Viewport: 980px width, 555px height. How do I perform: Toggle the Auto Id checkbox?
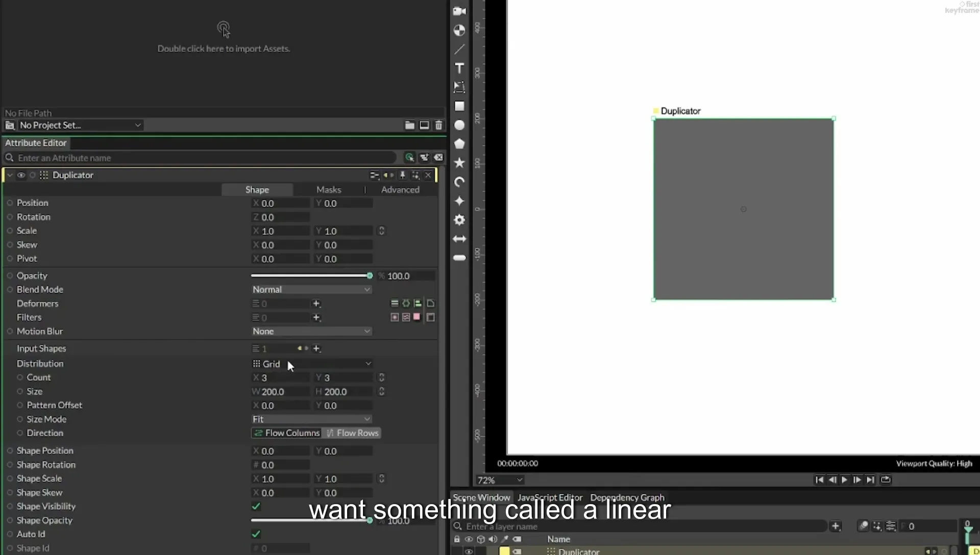coord(256,534)
